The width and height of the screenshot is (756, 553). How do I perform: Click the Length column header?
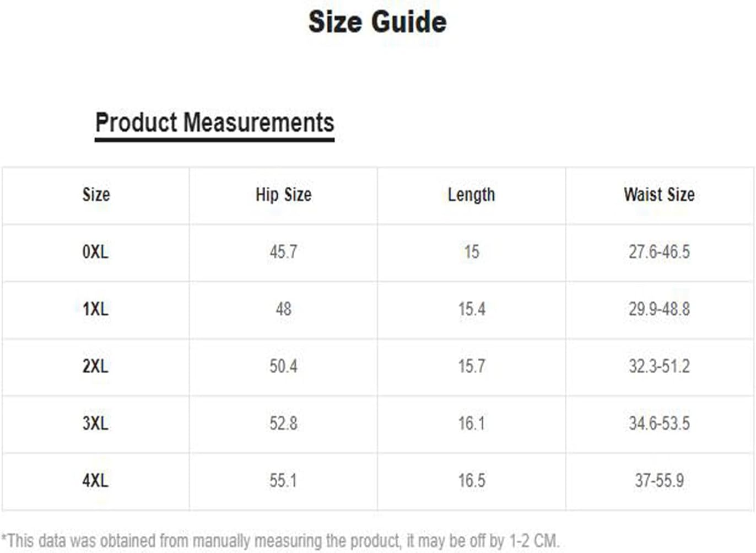click(x=471, y=195)
